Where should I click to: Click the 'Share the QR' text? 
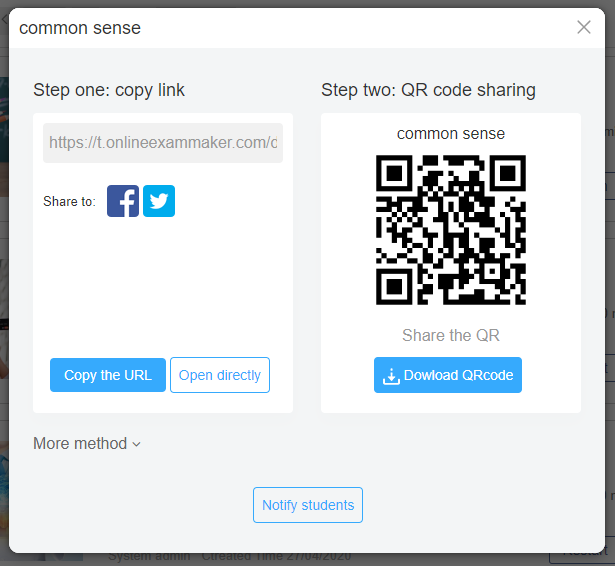pyautogui.click(x=451, y=335)
